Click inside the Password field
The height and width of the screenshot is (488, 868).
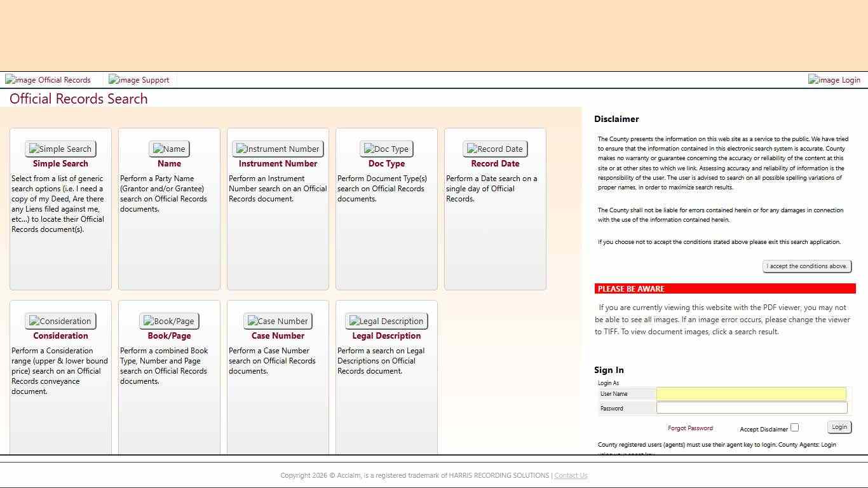752,407
